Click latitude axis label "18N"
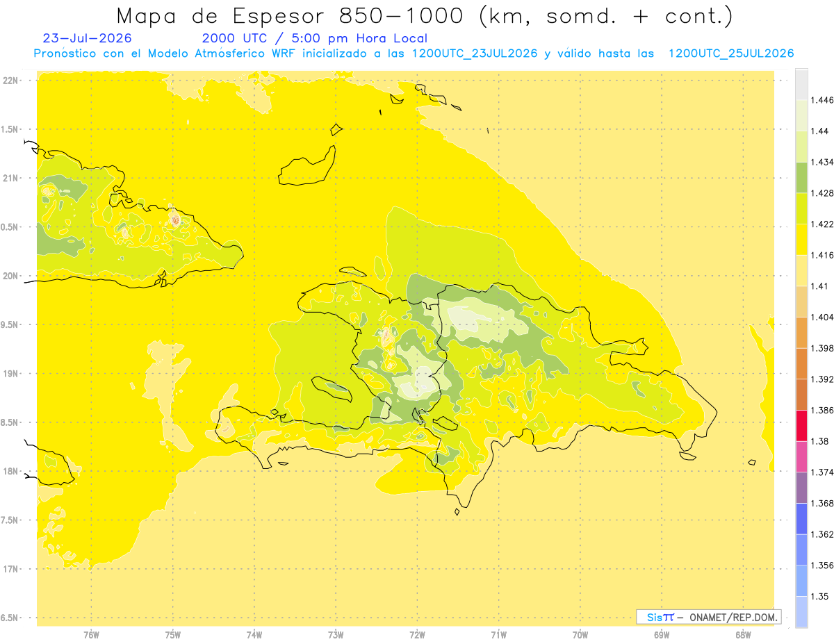Image resolution: width=834 pixels, height=644 pixels. point(11,471)
